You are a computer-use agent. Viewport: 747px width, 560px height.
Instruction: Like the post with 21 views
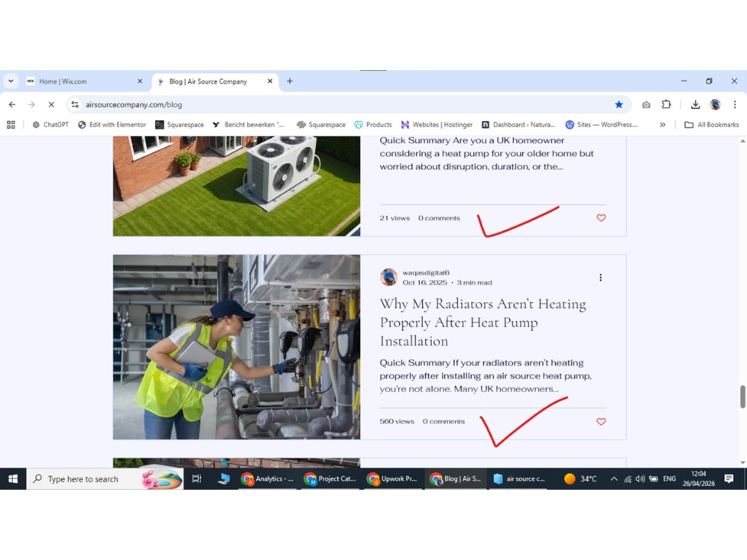pyautogui.click(x=601, y=217)
